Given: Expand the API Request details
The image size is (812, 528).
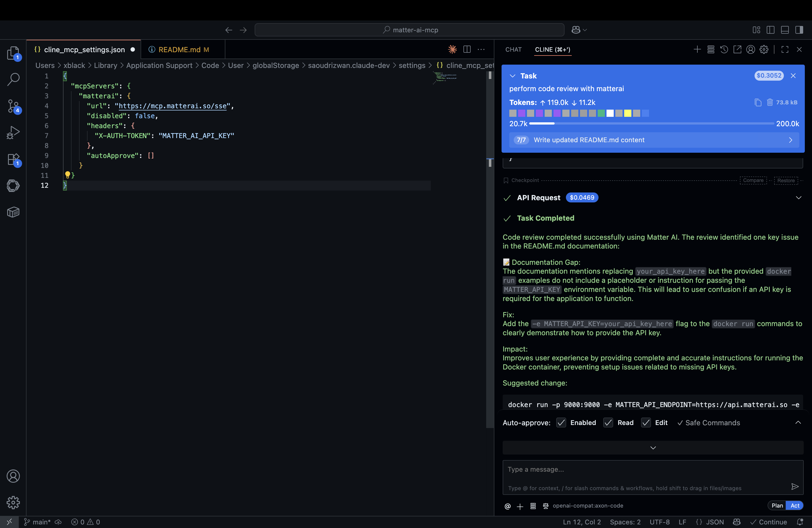Looking at the screenshot, I should [798, 197].
